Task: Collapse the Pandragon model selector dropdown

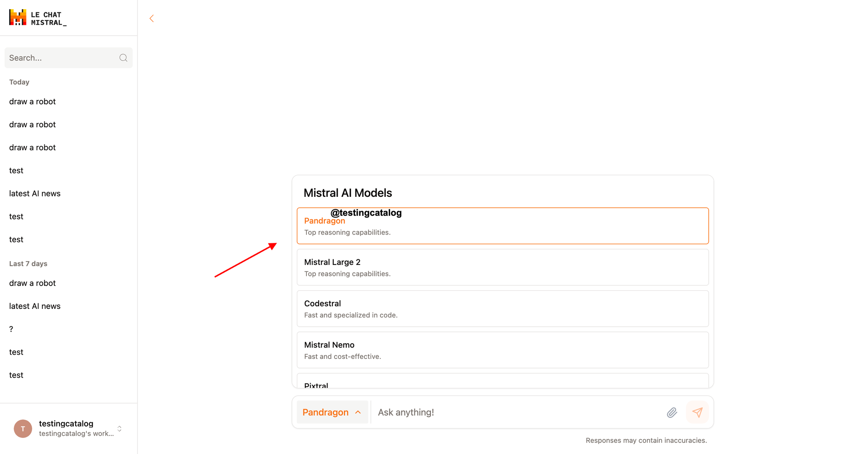Action: [332, 412]
